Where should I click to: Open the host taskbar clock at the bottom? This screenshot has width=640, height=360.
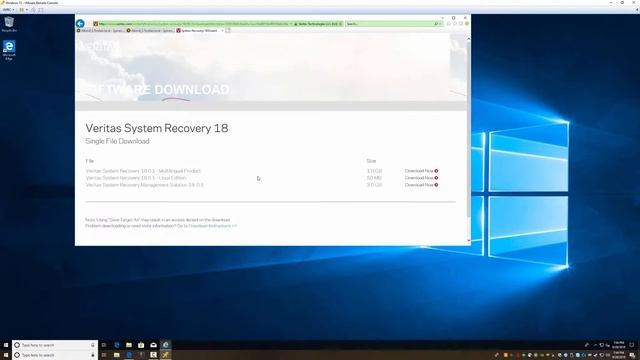(x=619, y=355)
